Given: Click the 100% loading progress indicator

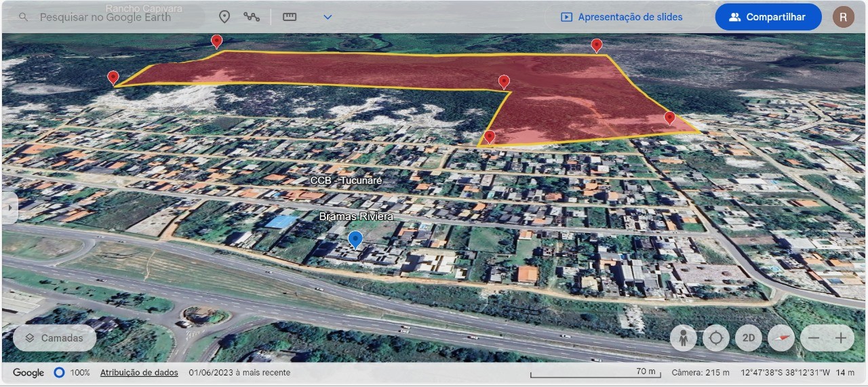Looking at the screenshot, I should click(x=71, y=373).
